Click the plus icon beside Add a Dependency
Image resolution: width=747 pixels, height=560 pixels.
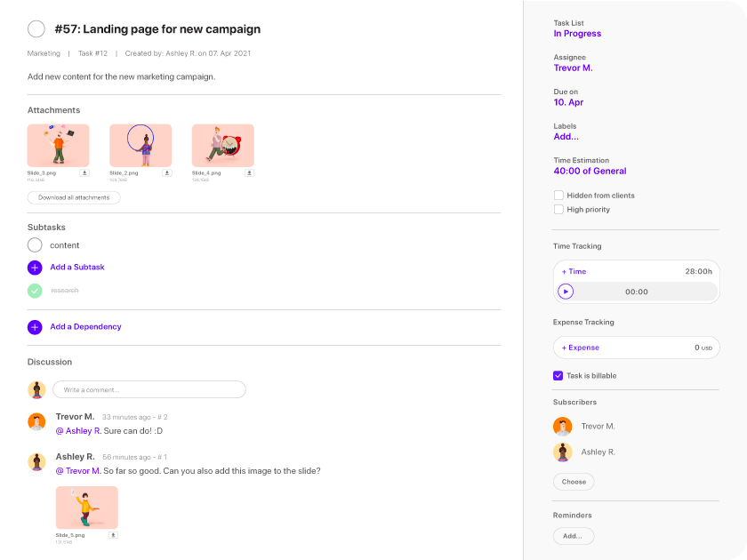(x=35, y=327)
